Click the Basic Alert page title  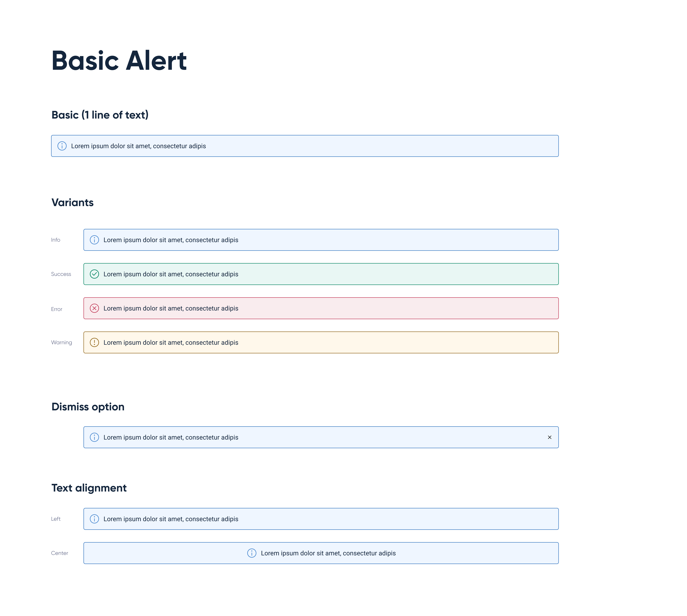click(119, 61)
